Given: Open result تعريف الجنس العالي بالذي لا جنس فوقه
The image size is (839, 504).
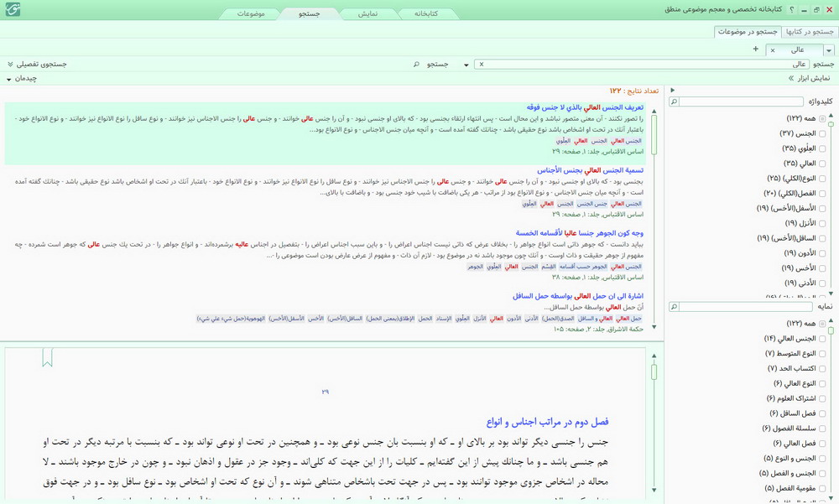Looking at the screenshot, I should pyautogui.click(x=585, y=107).
